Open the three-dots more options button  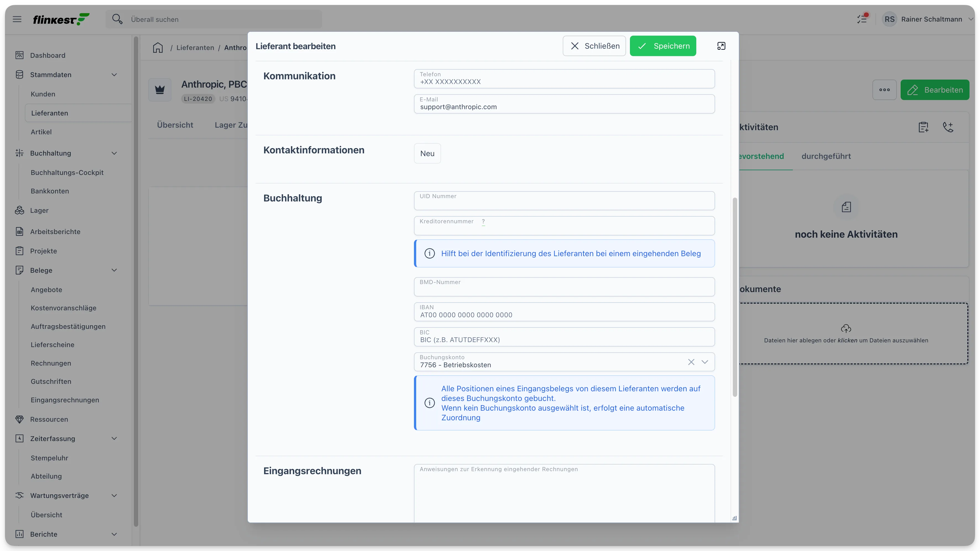pyautogui.click(x=885, y=90)
